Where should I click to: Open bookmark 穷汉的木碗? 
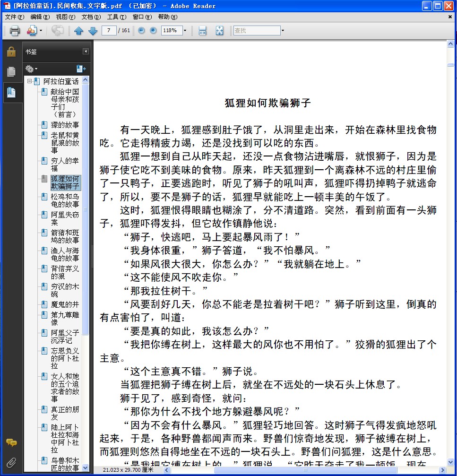(65, 290)
